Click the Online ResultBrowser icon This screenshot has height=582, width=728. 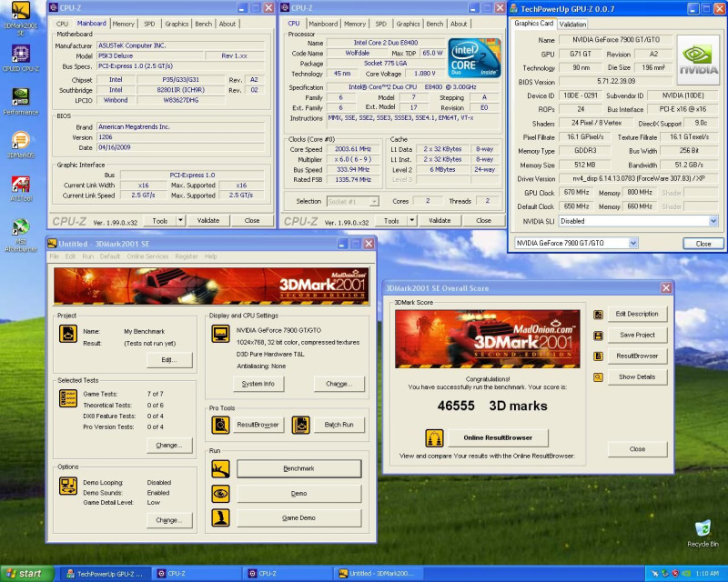coord(434,438)
